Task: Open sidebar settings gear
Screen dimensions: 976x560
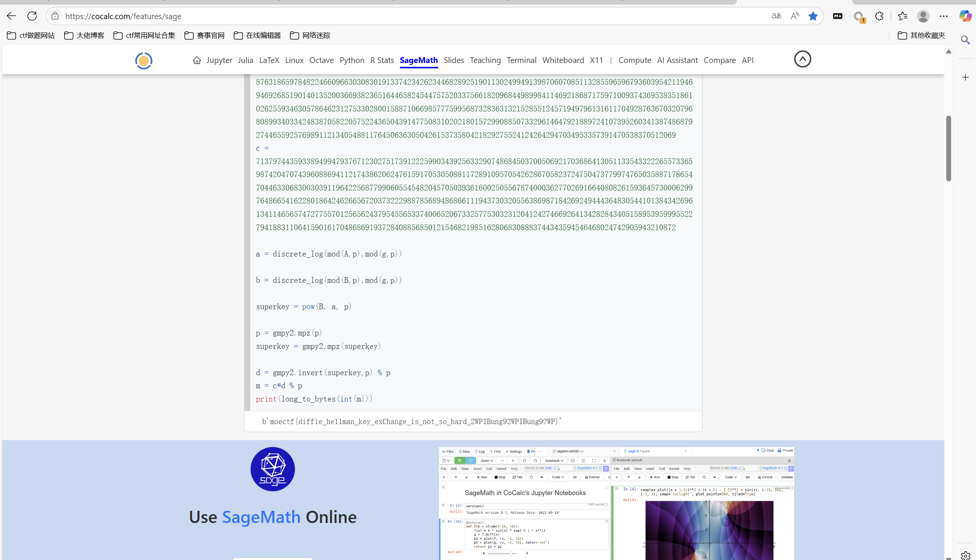Action: coord(965,555)
